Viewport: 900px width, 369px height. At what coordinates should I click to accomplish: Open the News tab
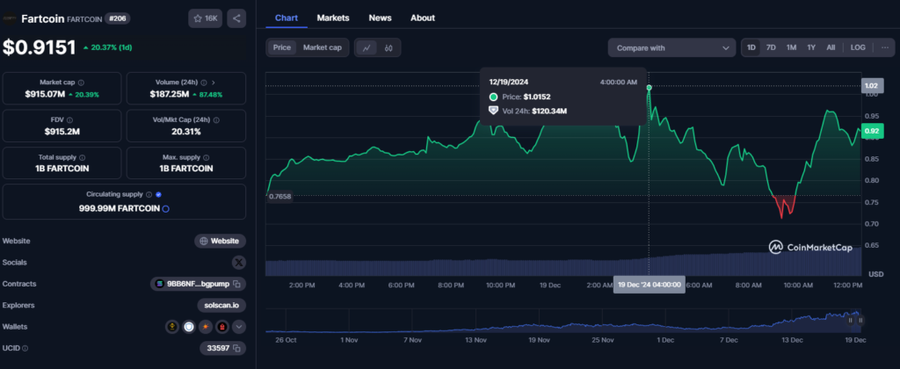click(380, 18)
